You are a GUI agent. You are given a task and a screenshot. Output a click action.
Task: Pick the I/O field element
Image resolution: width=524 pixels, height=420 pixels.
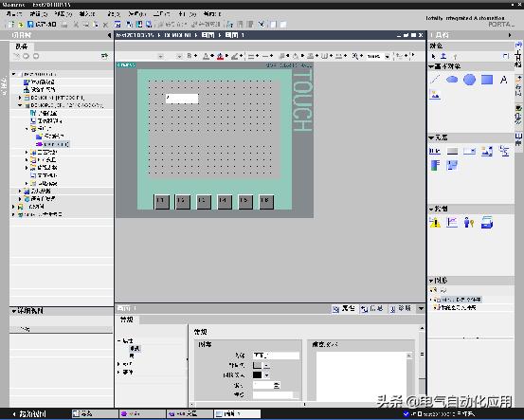pyautogui.click(x=435, y=152)
